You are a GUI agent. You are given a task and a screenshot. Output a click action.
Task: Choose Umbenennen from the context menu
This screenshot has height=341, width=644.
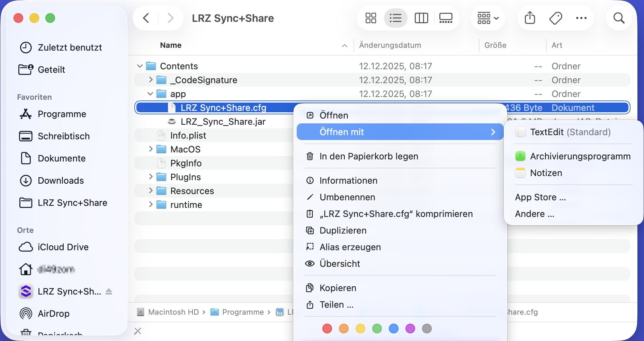coord(347,197)
